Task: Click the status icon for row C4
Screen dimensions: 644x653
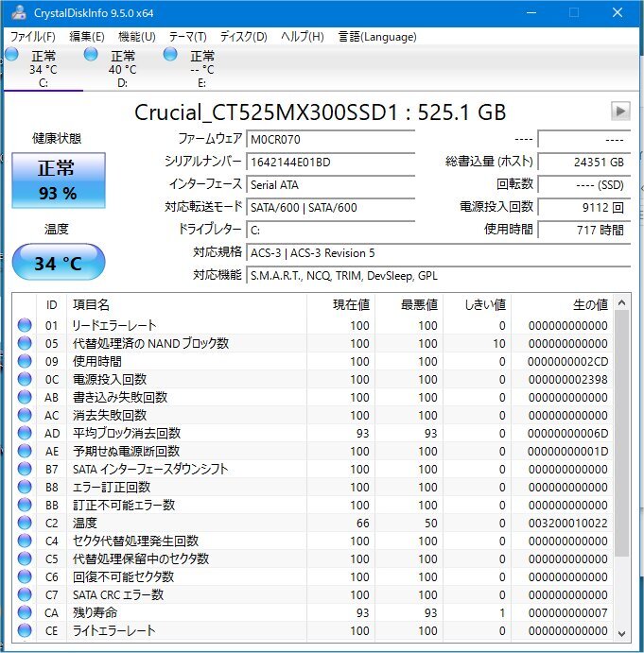Action: 25,541
